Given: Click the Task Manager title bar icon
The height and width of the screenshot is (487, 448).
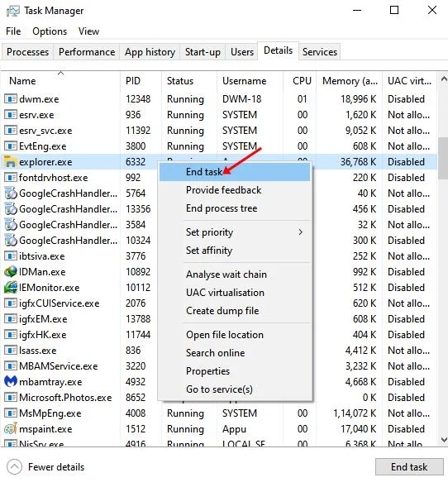Looking at the screenshot, I should click(x=12, y=11).
